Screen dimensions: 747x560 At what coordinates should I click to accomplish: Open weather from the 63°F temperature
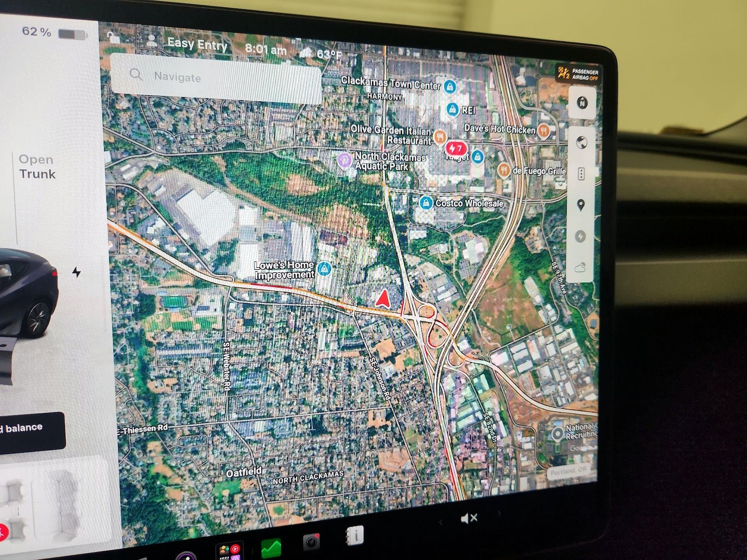329,55
